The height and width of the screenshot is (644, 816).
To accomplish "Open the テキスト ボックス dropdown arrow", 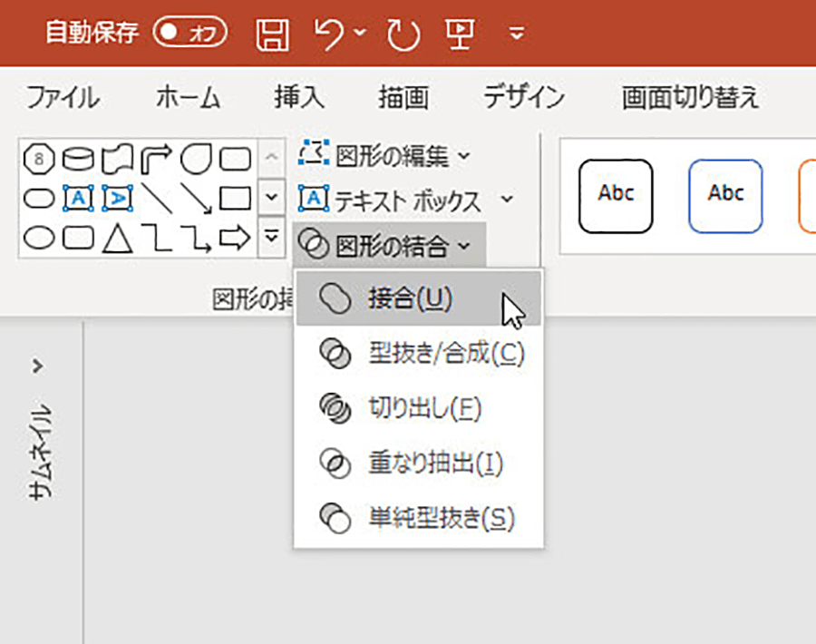I will (507, 200).
